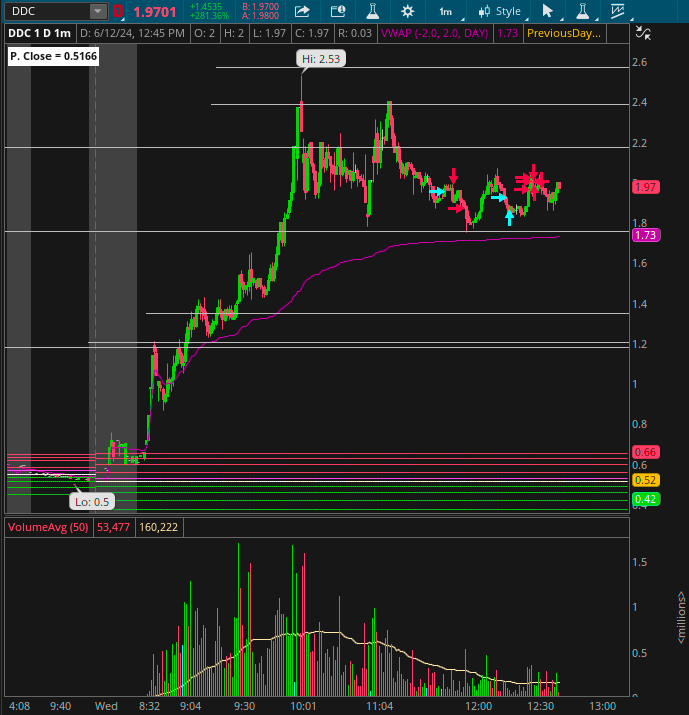Click the H: 2 high price field
This screenshot has width=689, height=715.
click(x=234, y=33)
